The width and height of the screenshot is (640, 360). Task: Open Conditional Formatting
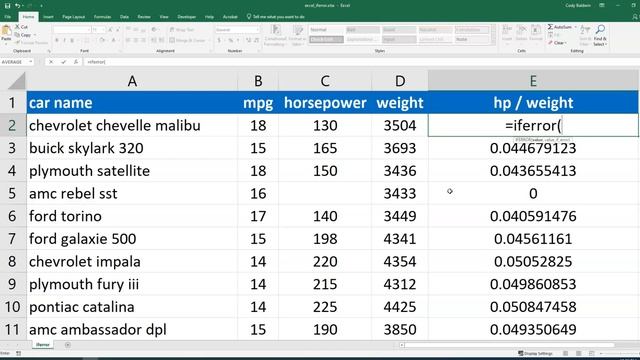276,35
